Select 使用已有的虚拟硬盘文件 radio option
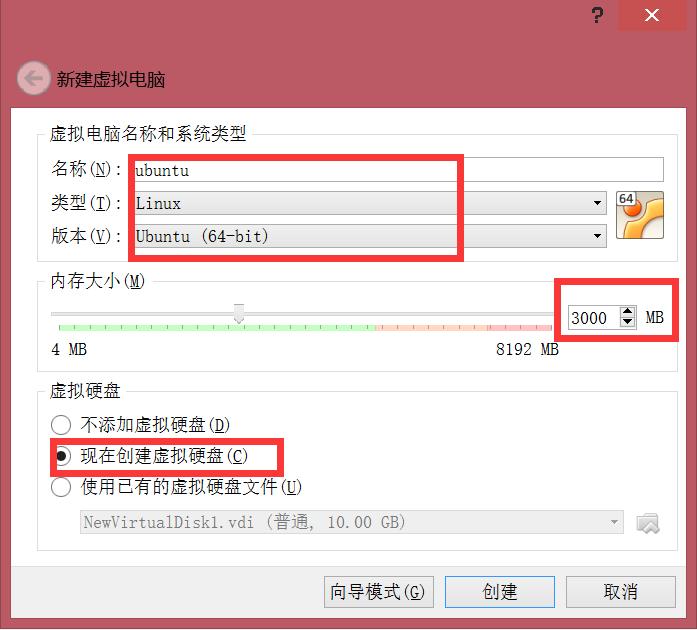 61,487
